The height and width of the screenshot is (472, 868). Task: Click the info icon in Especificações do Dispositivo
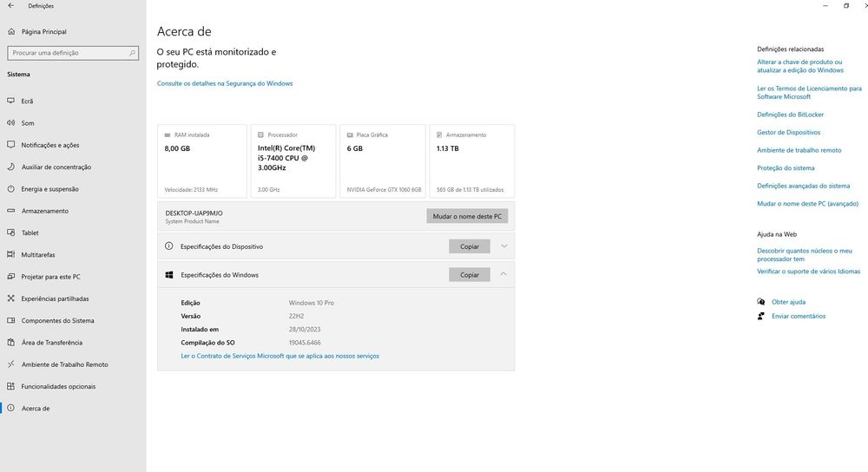[169, 246]
